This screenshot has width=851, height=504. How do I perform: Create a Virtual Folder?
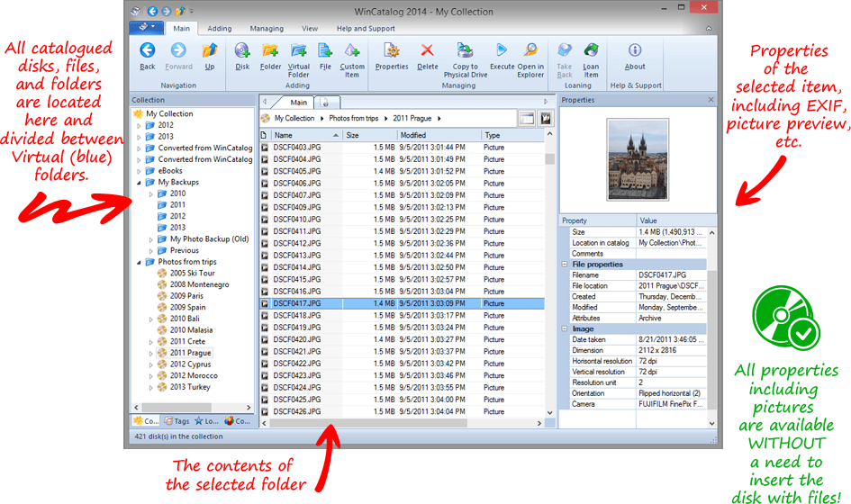pos(298,59)
